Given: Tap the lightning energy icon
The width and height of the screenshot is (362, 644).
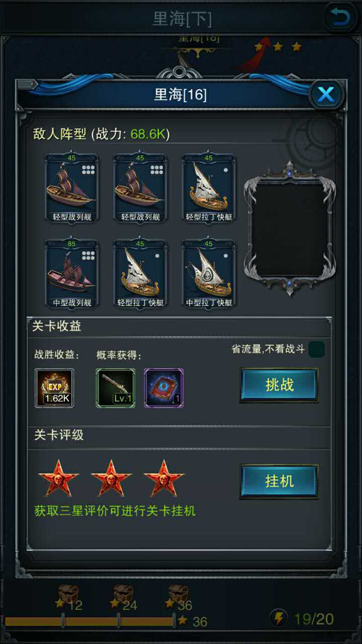Looking at the screenshot, I should [279, 618].
